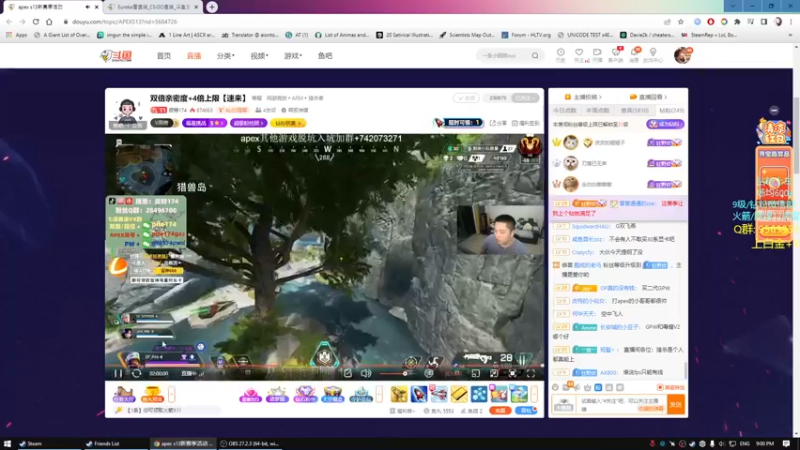Screen dimensions: 800x450
Task: Click the orange recharge button
Action: (x=500, y=410)
